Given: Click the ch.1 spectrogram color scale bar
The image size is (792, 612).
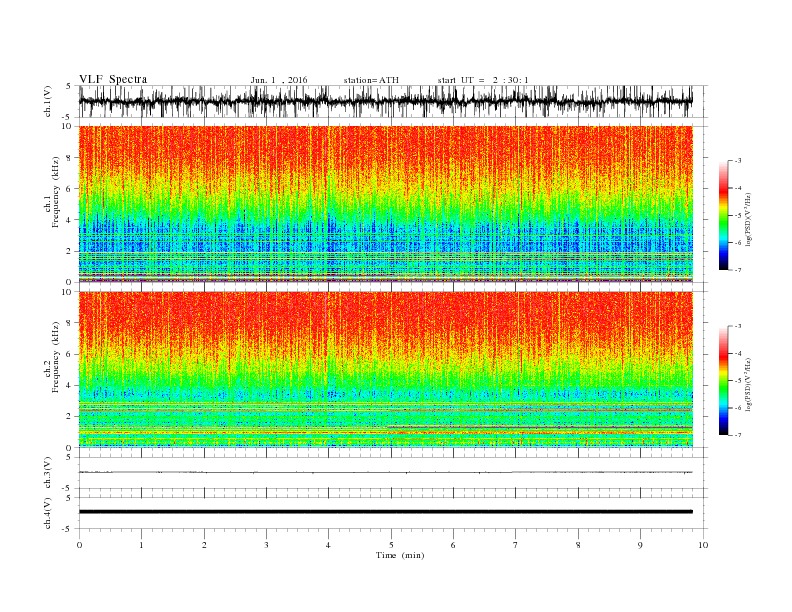Looking at the screenshot, I should click(x=723, y=215).
